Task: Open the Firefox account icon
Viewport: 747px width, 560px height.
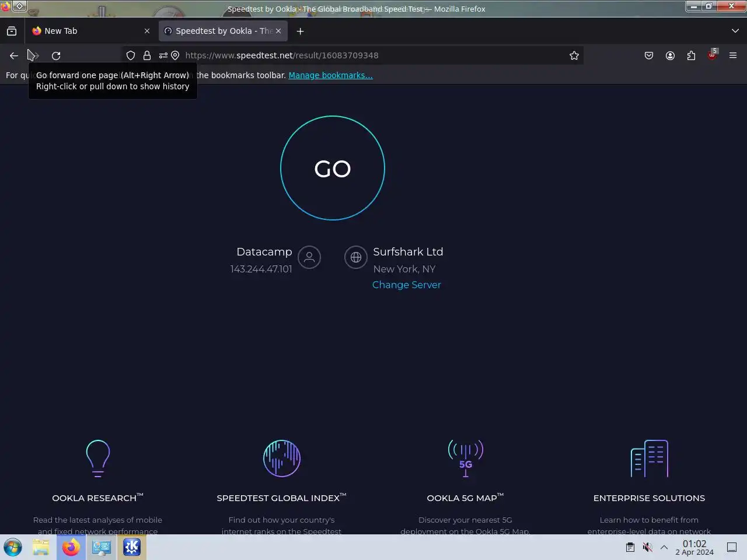Action: coord(670,55)
